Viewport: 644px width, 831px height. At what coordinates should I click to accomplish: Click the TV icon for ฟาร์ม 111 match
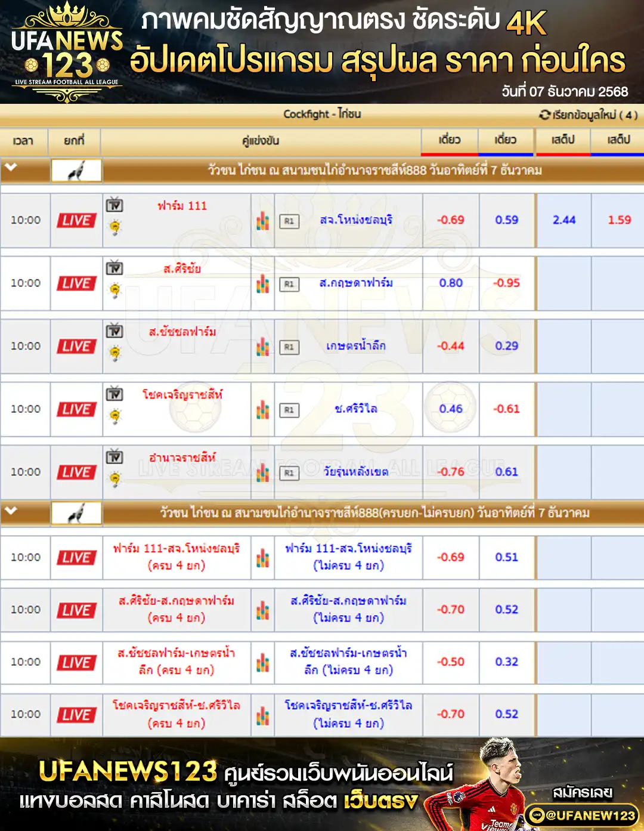click(114, 205)
